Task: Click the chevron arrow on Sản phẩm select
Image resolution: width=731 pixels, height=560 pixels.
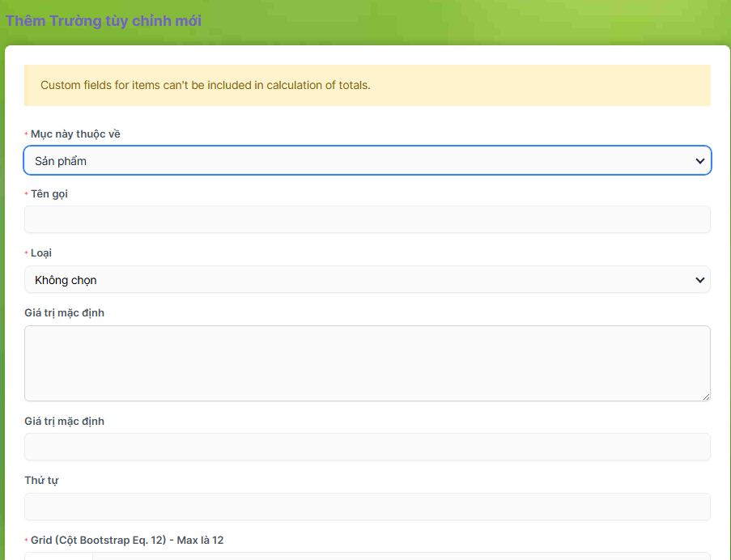Action: [x=699, y=161]
